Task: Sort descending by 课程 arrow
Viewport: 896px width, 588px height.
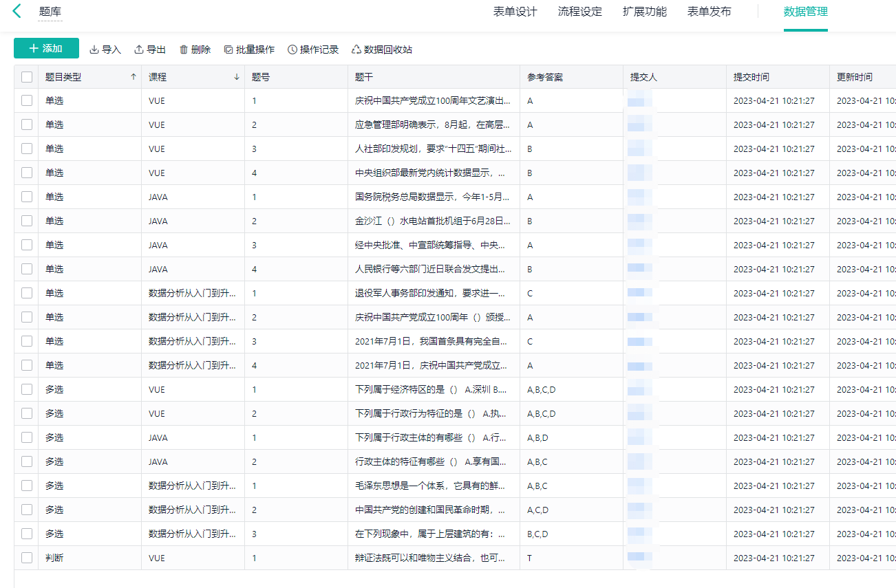Action: tap(237, 77)
